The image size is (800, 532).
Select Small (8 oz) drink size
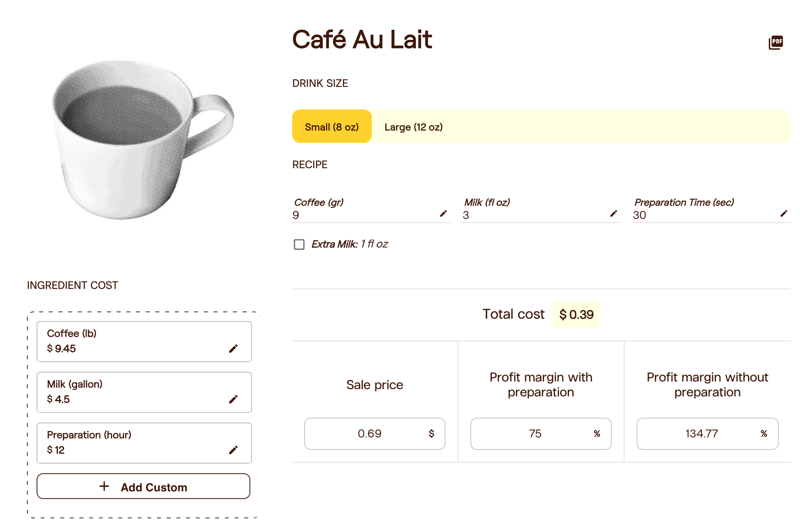pos(332,126)
